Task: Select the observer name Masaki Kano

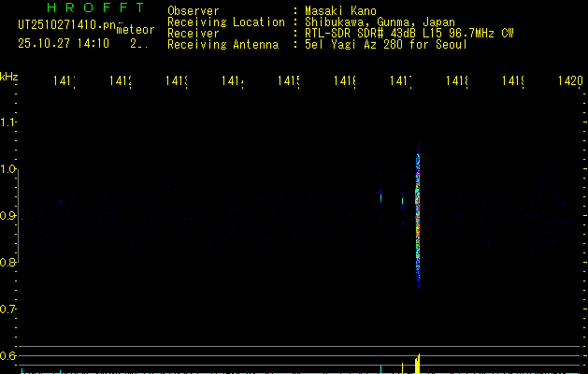Action: click(340, 10)
